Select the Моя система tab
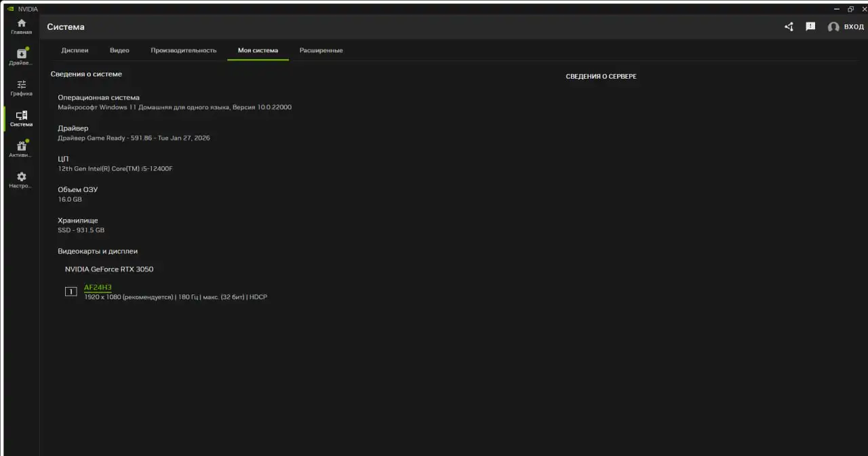Image resolution: width=868 pixels, height=456 pixels. [258, 50]
